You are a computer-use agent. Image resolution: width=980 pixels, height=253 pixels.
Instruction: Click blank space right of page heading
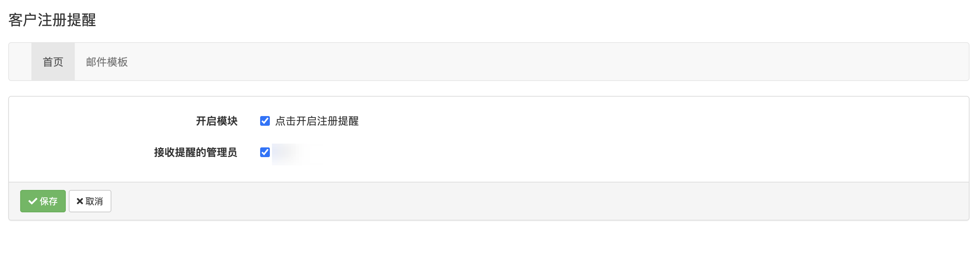tap(533, 20)
